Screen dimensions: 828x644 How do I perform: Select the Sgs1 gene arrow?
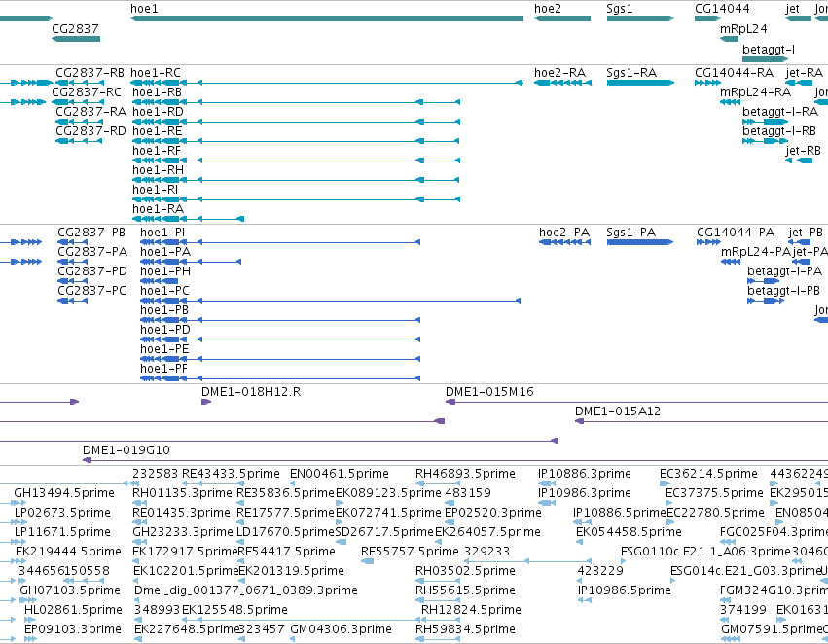(640, 18)
